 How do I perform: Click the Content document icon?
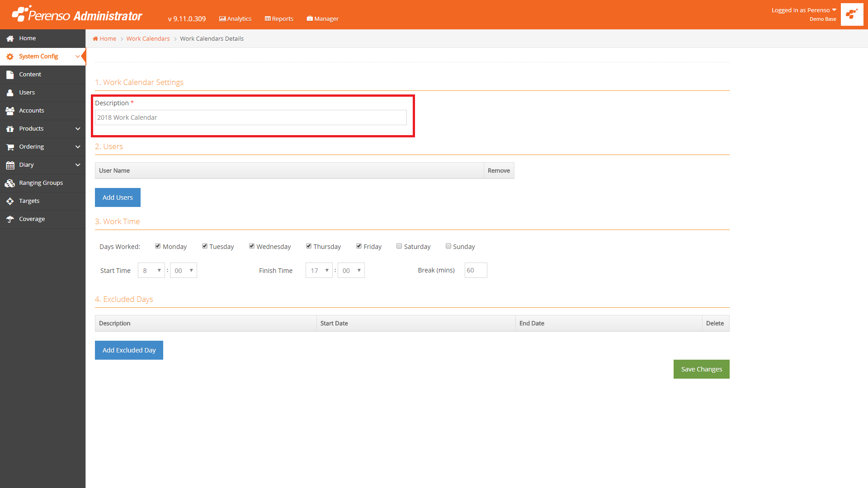(x=10, y=75)
